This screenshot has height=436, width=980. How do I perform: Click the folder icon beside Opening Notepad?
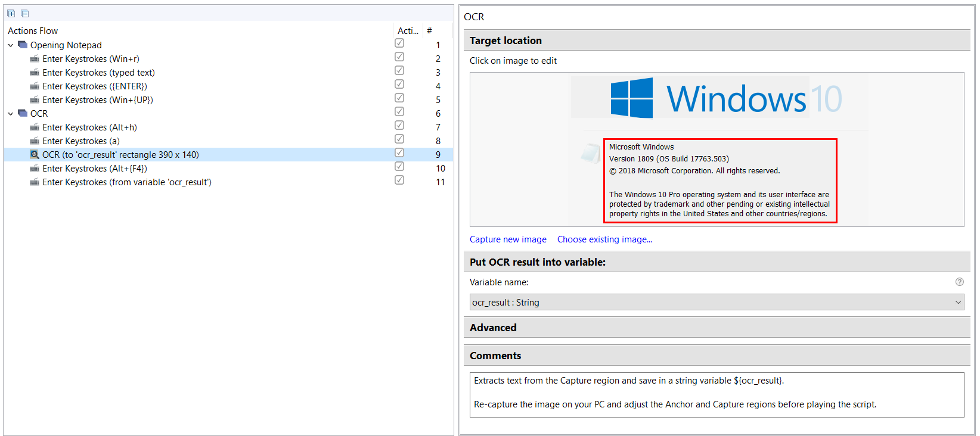coord(23,45)
